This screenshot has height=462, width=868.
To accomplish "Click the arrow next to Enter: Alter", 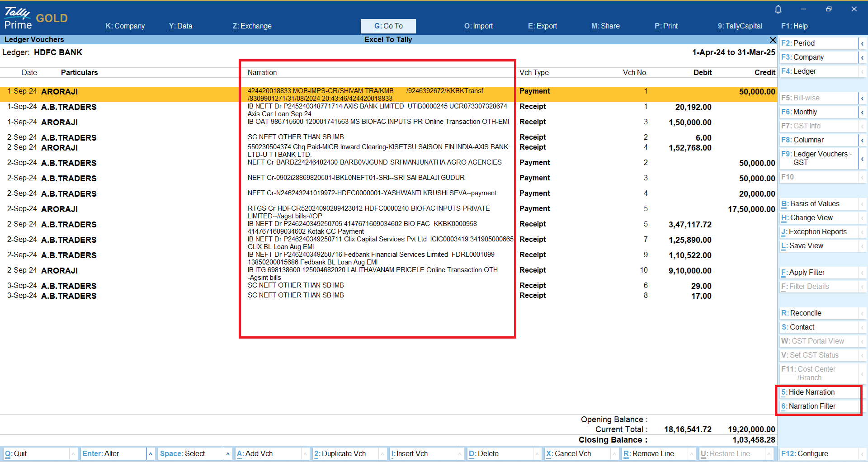I will click(151, 453).
